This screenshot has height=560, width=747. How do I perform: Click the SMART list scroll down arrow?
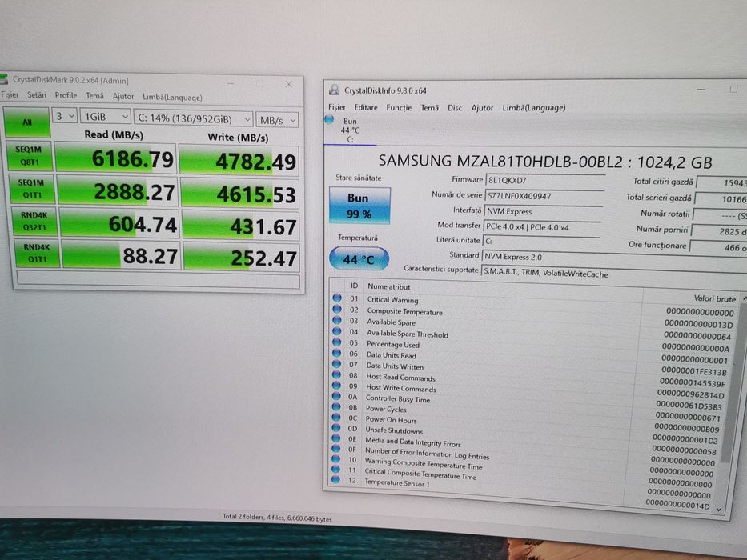718,510
